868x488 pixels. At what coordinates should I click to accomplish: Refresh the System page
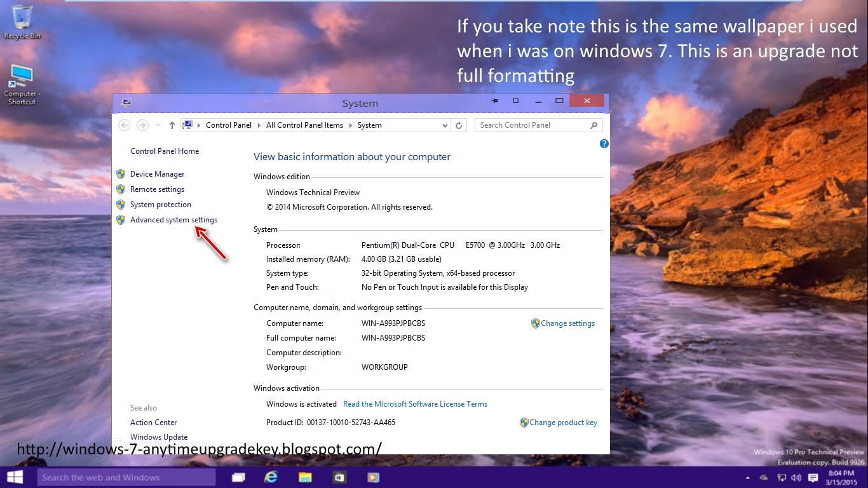459,125
